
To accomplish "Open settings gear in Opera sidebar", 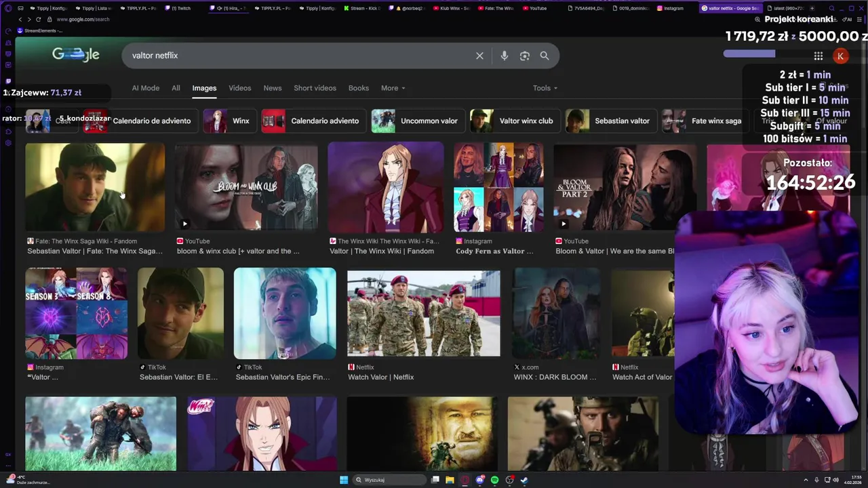I will [x=8, y=143].
